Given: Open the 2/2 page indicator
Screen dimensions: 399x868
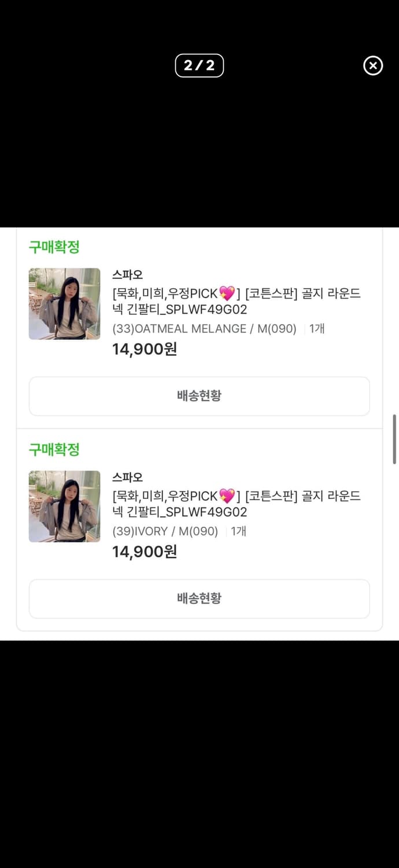Looking at the screenshot, I should [x=199, y=65].
